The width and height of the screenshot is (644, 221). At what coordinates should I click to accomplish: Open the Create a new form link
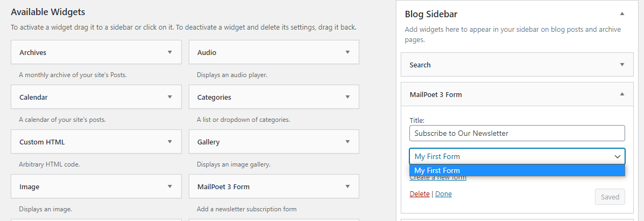(x=438, y=178)
